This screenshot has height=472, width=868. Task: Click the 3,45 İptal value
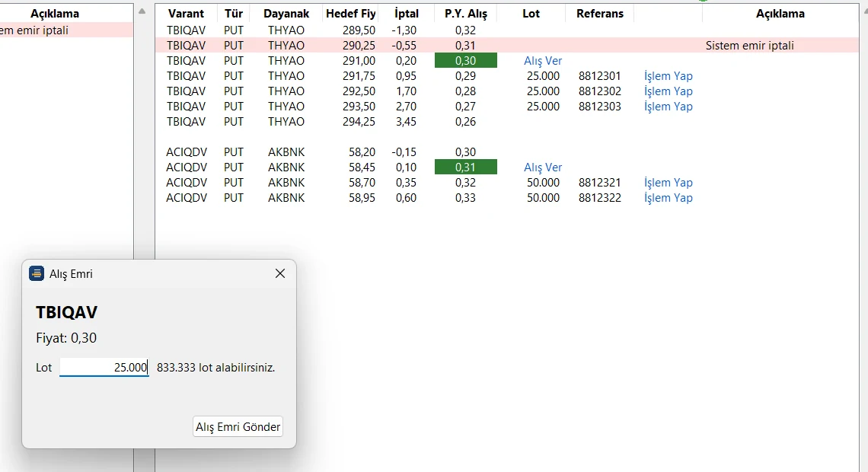point(406,122)
